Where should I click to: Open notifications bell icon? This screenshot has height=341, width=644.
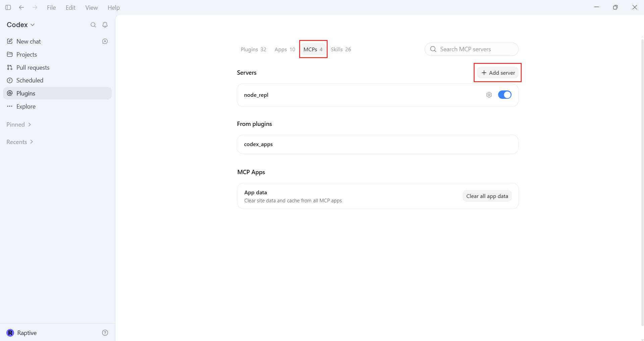coord(105,25)
